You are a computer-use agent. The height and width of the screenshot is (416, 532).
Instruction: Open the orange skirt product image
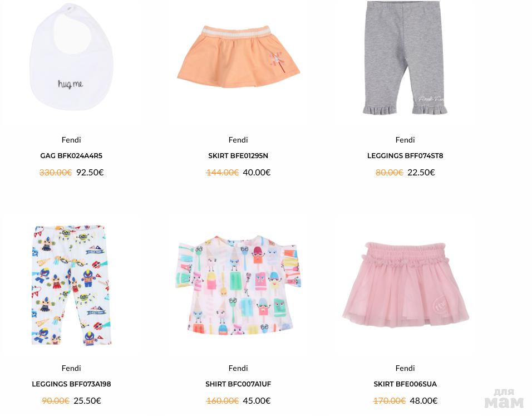239,57
